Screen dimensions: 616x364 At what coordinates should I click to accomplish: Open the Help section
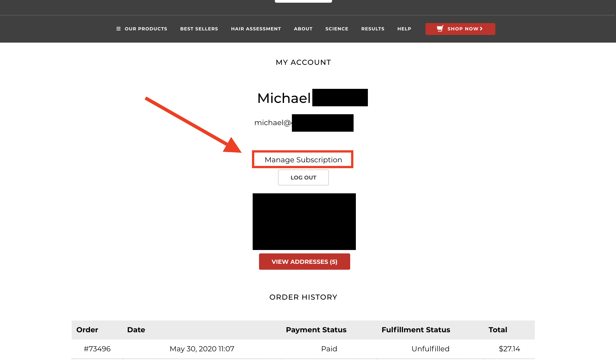[x=404, y=29]
